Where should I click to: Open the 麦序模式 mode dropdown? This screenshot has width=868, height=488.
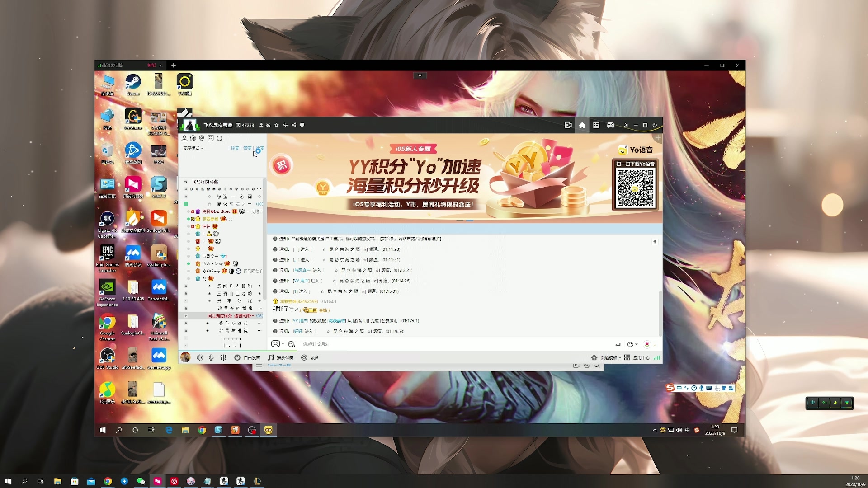pyautogui.click(x=192, y=148)
